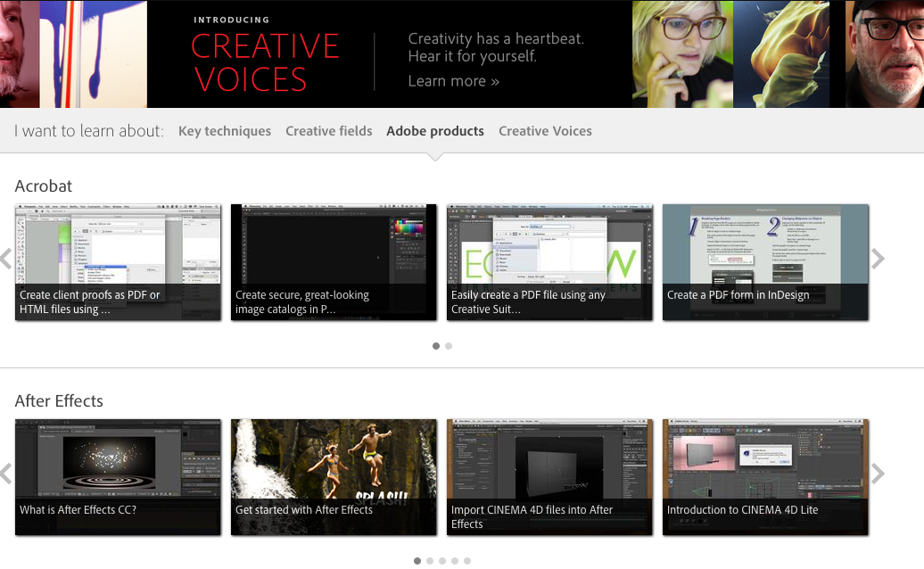Switch to the Creative fields tab
The width and height of the screenshot is (924, 569).
[x=329, y=131]
